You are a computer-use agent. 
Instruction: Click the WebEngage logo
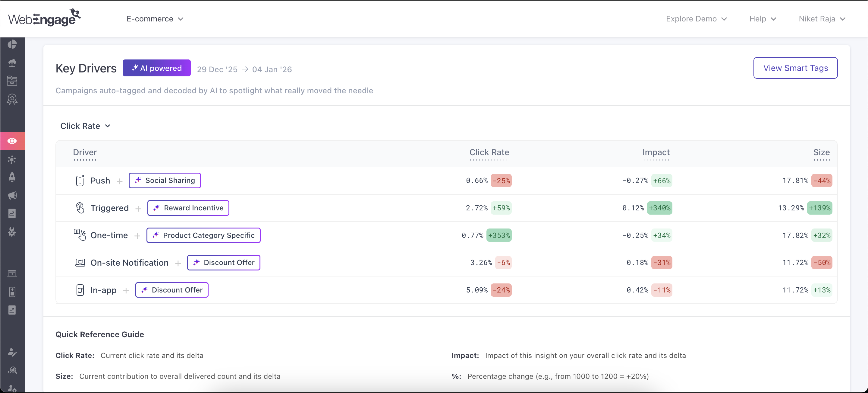(44, 18)
